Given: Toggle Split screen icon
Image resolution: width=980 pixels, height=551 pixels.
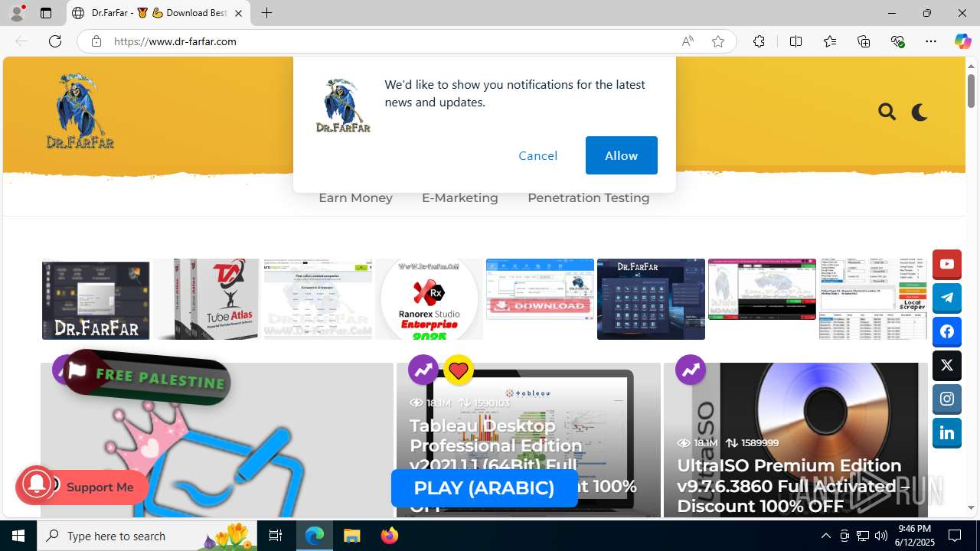Looking at the screenshot, I should coord(795,41).
